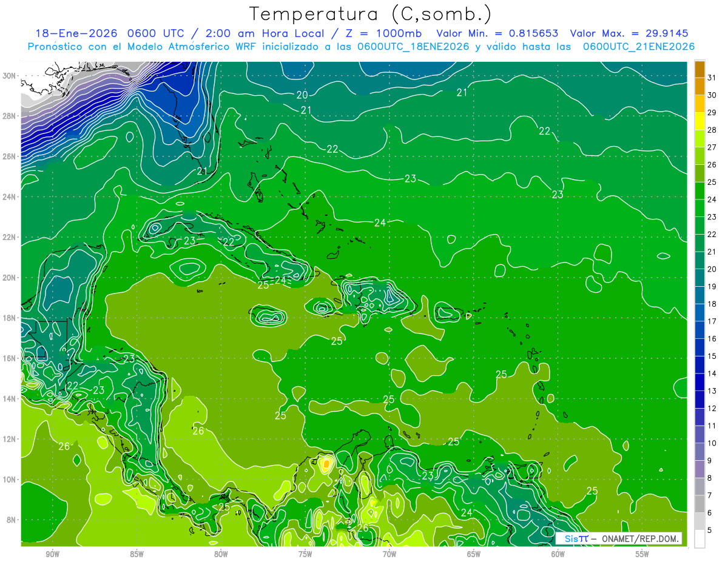Click the 14N latitude axis label
The width and height of the screenshot is (728, 562).
tap(10, 398)
